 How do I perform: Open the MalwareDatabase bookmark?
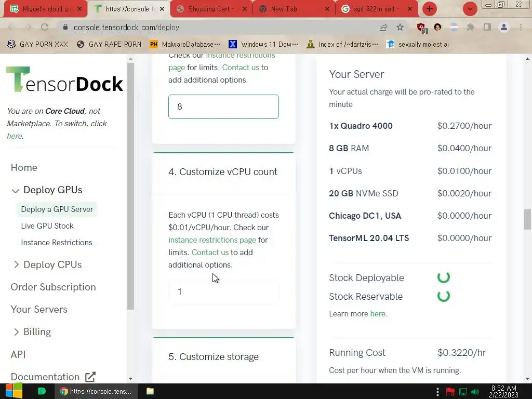click(x=185, y=44)
